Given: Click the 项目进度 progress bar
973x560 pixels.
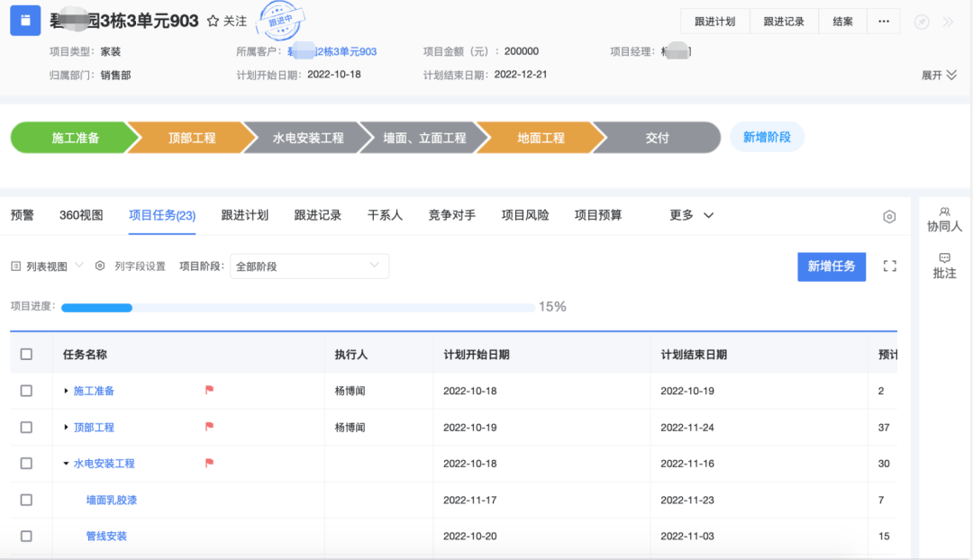Looking at the screenshot, I should tap(297, 308).
